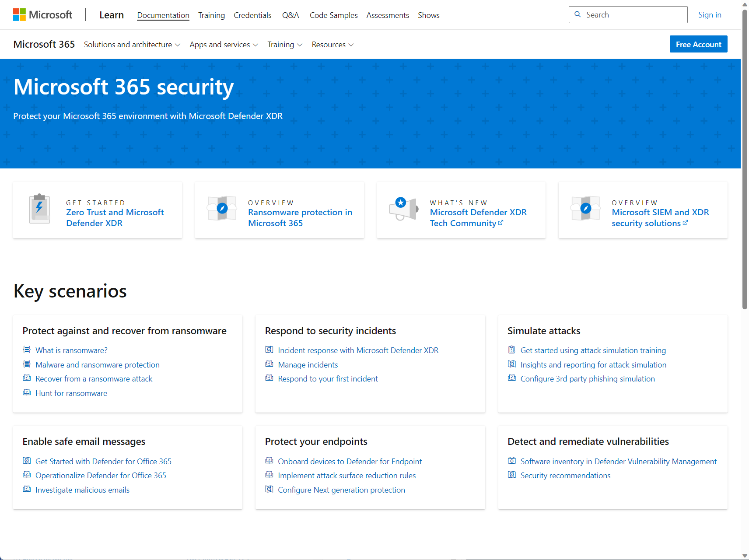This screenshot has width=749, height=560.
Task: Click icon beside Respond to your first incident
Action: (x=269, y=378)
